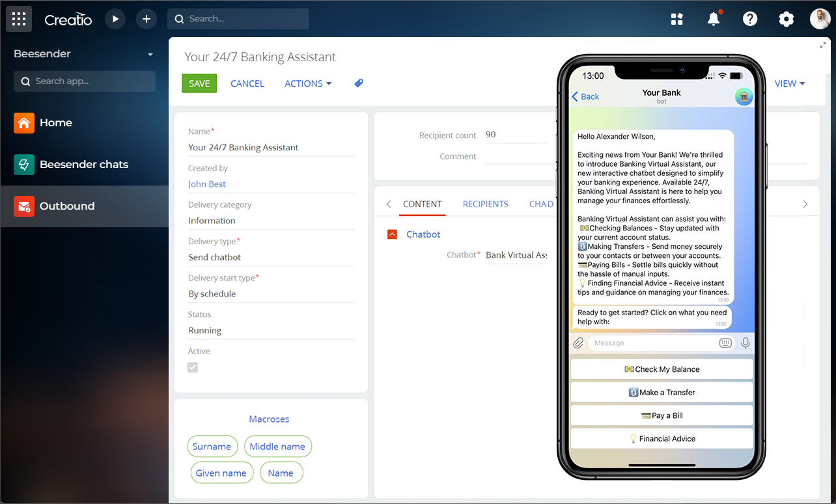The width and height of the screenshot is (836, 504).
Task: Click the Creatio logo
Action: click(68, 20)
